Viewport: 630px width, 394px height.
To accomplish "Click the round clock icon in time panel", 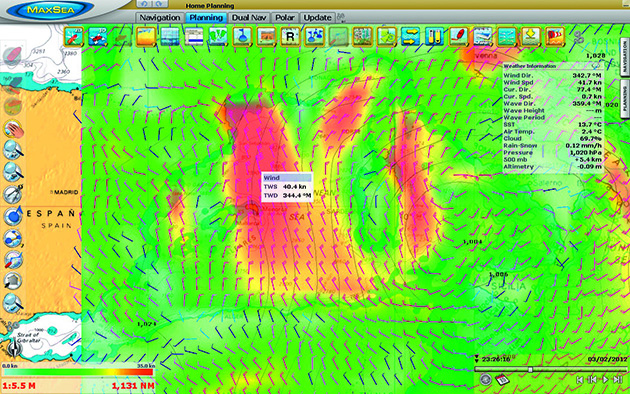I will 485,379.
